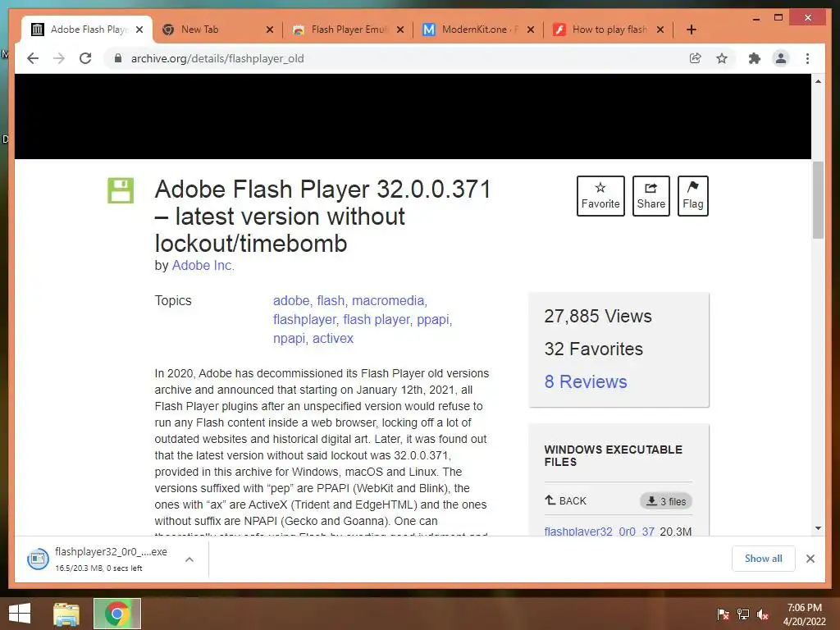Flag this archive item
Image resolution: width=840 pixels, height=630 pixels.
[x=692, y=196]
